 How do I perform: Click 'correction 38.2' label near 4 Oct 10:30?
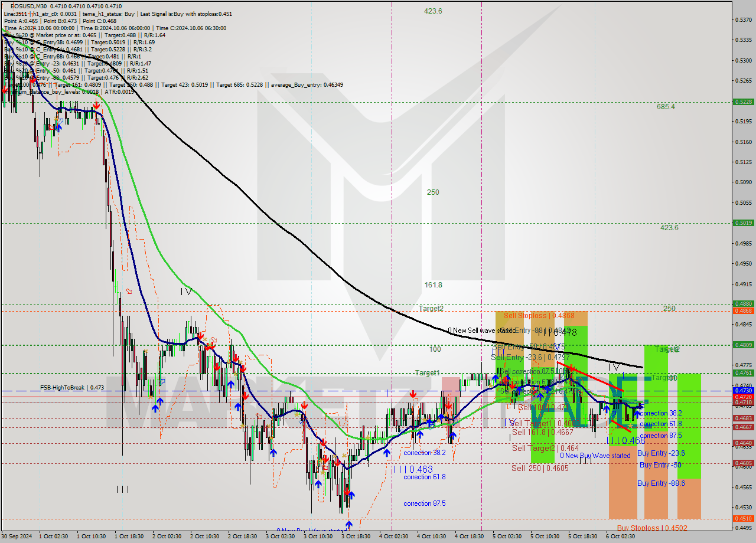coord(425,453)
